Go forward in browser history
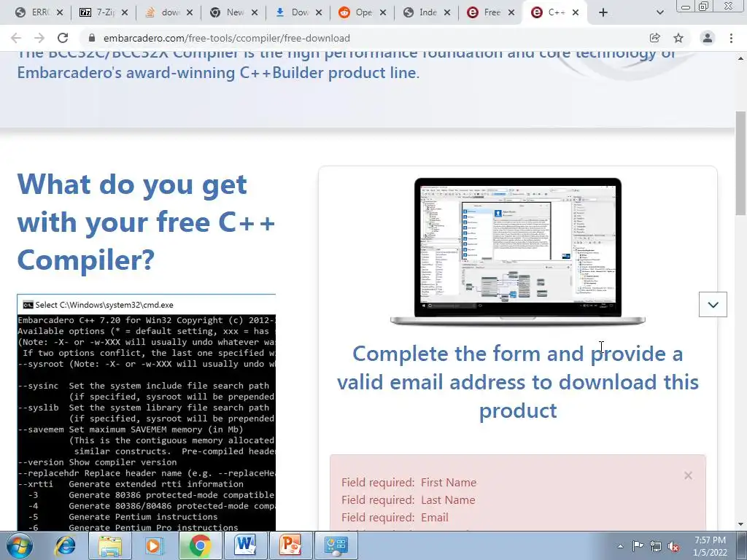747x560 pixels. coord(39,38)
